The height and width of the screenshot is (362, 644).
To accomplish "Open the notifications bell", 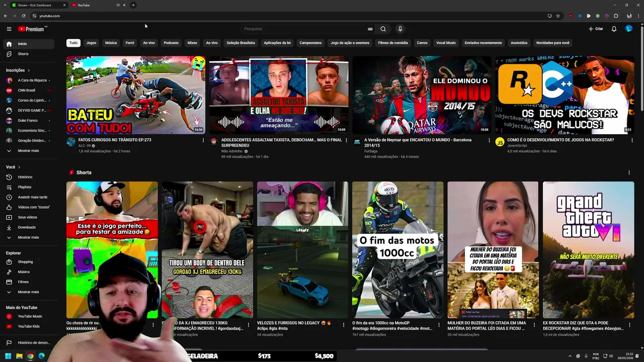I will click(x=614, y=29).
